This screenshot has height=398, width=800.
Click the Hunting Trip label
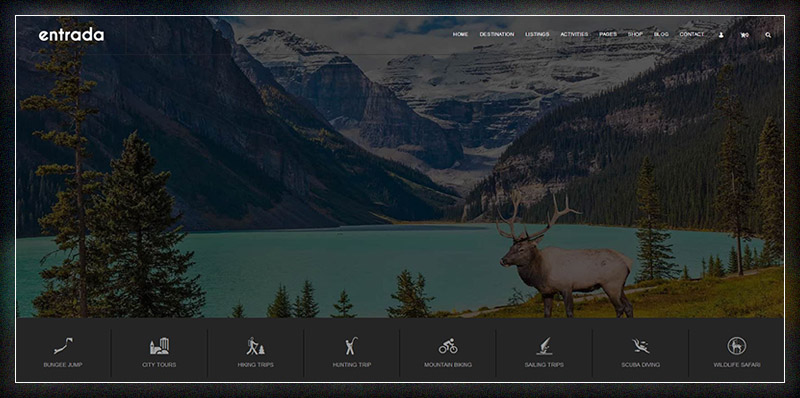(352, 365)
